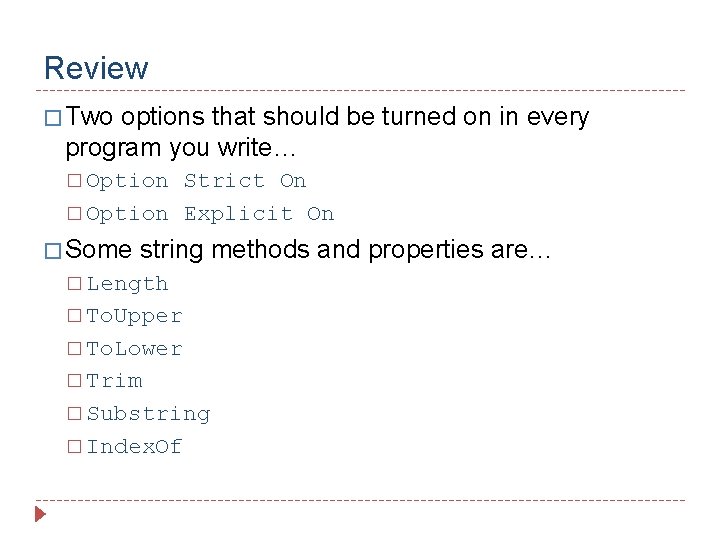The image size is (720, 540).
Task: Click the square bullet beside ToLower
Action: coord(74,348)
